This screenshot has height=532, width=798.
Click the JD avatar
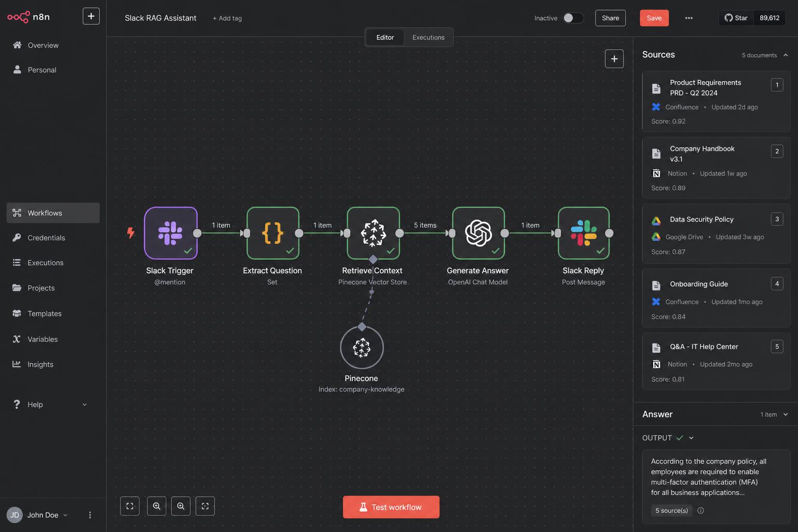[15, 515]
